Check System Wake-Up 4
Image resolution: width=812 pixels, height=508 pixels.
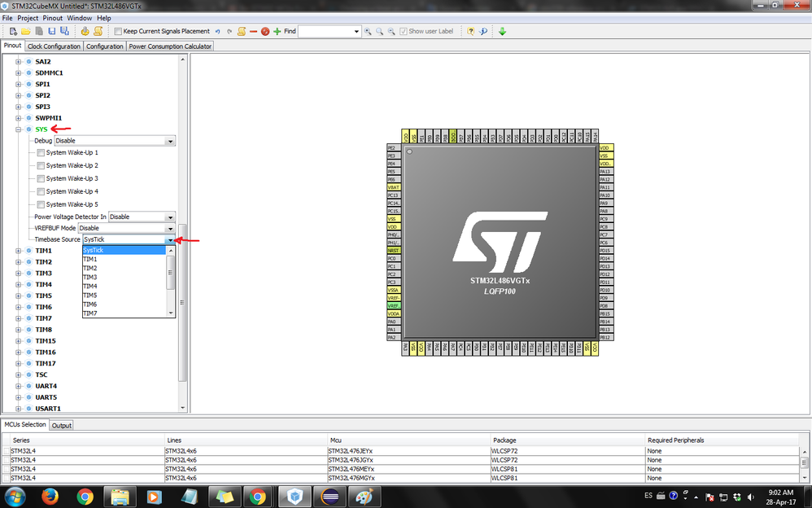[41, 191]
